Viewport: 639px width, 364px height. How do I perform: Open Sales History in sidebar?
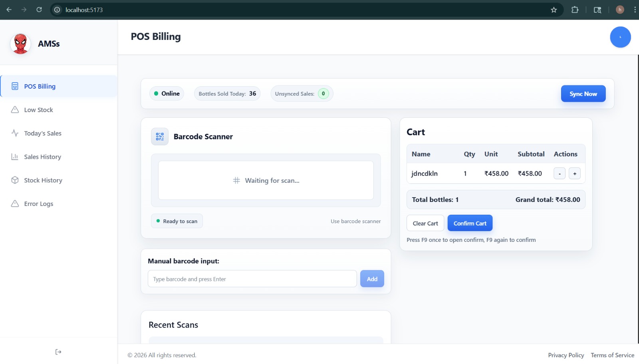click(42, 157)
